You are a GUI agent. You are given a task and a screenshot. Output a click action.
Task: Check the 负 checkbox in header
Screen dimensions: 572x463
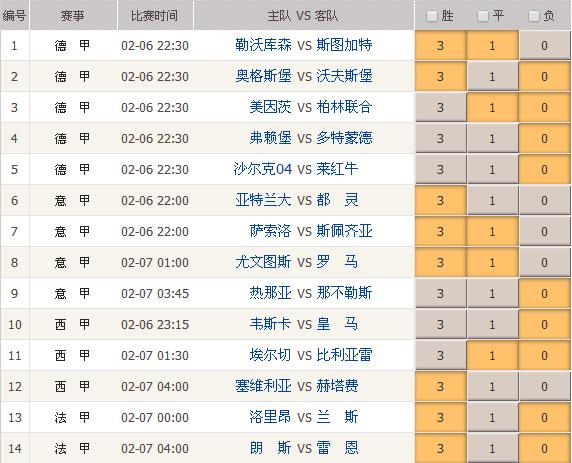pos(534,16)
